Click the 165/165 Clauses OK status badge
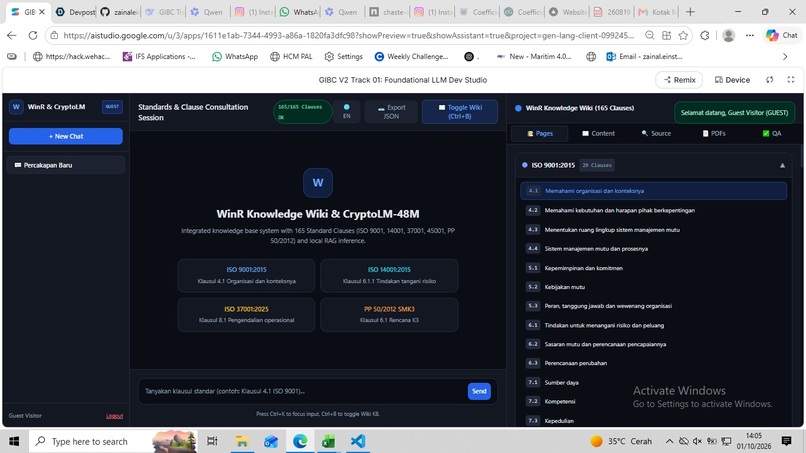Screen dimensions: 806x453 (302, 112)
